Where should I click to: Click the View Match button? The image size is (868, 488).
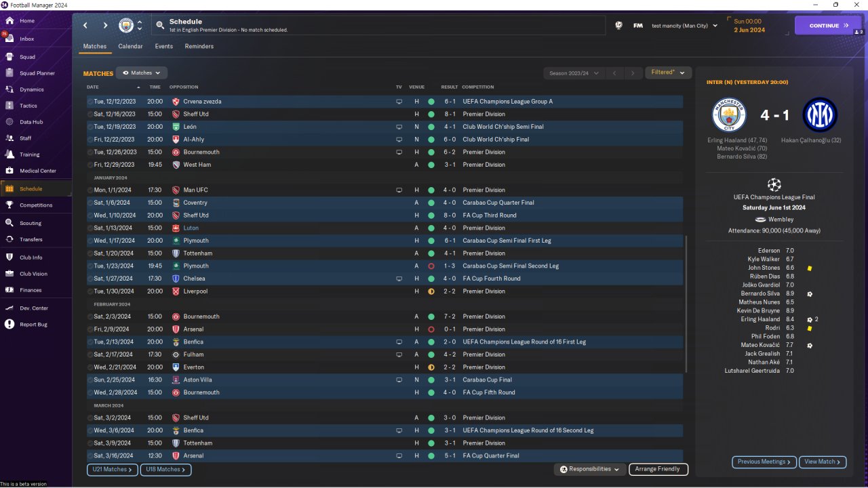(x=823, y=462)
